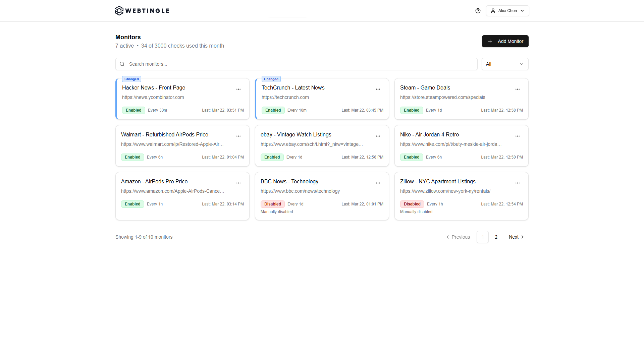The width and height of the screenshot is (644, 362).
Task: Expand the All filter dropdown
Action: click(505, 64)
